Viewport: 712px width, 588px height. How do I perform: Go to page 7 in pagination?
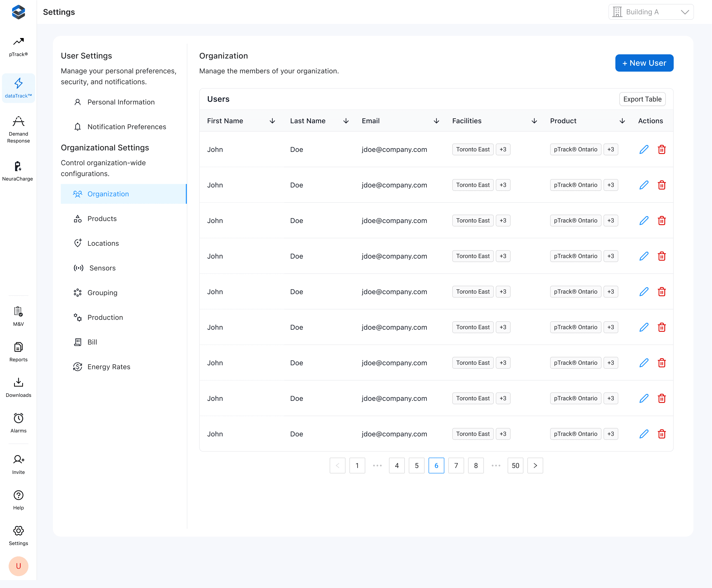[456, 466]
